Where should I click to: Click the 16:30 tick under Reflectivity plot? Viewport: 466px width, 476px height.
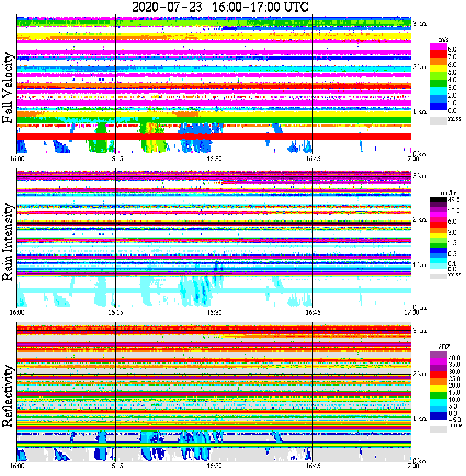(x=214, y=466)
